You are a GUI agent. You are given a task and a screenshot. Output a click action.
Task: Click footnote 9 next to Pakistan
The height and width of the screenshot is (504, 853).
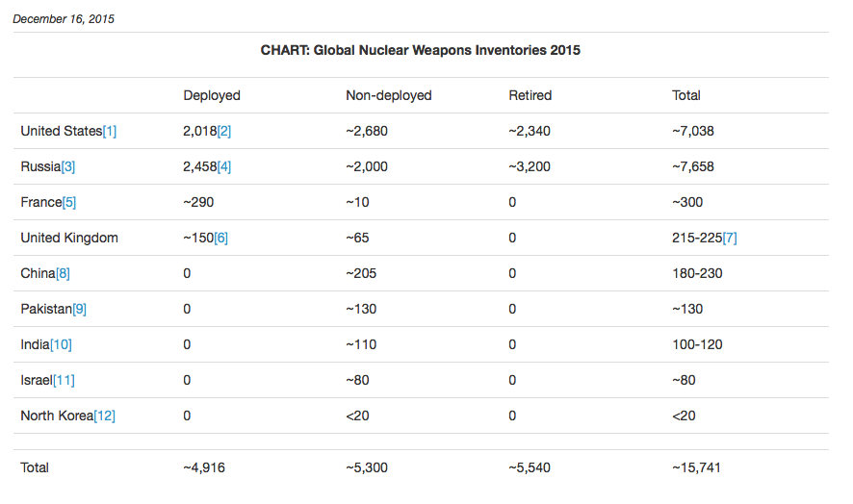(79, 309)
